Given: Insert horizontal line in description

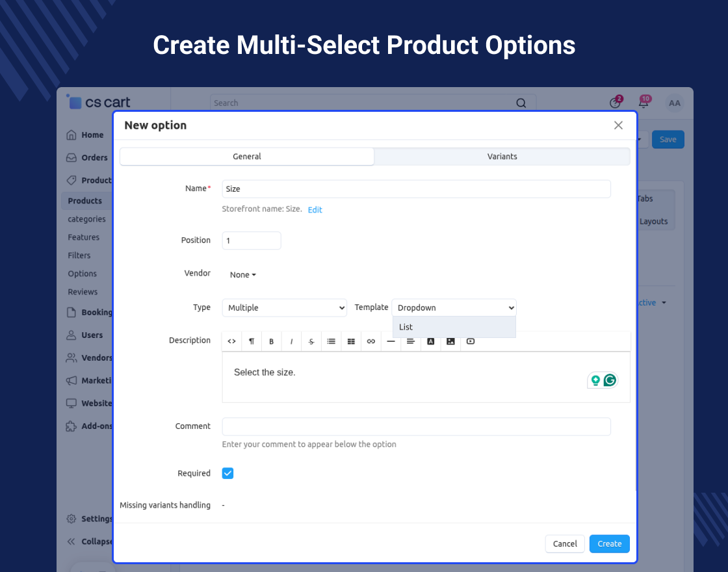Looking at the screenshot, I should point(391,341).
